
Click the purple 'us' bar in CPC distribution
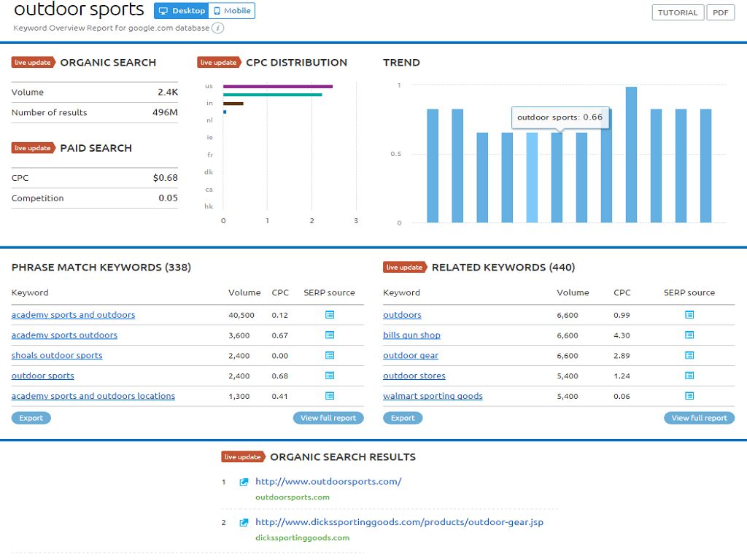(277, 86)
